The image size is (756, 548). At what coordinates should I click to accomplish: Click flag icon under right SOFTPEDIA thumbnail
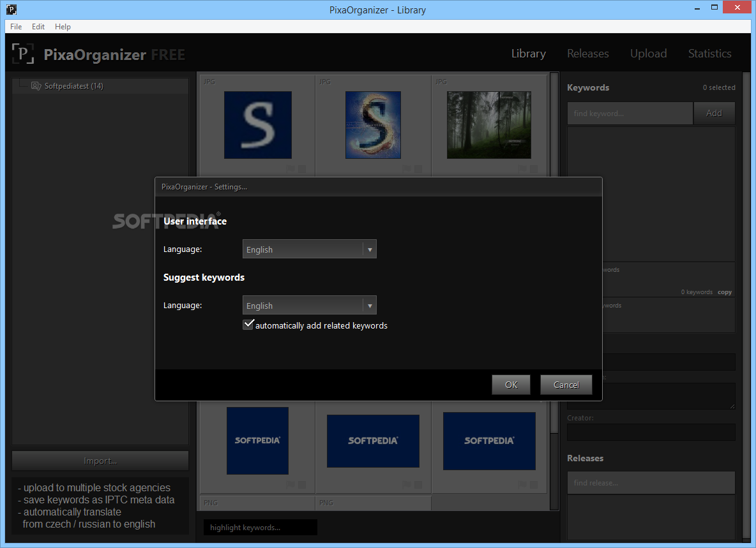[522, 484]
